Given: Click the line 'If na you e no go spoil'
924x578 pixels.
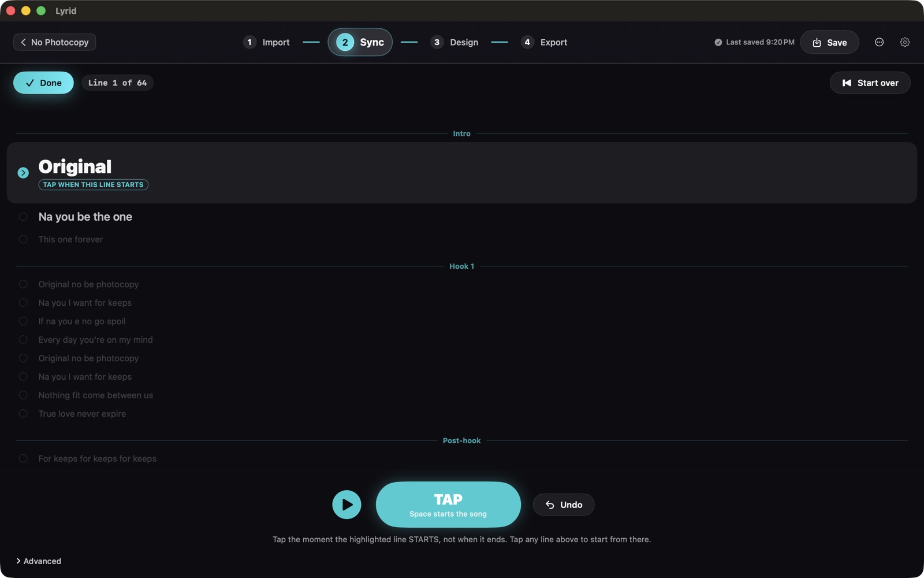Looking at the screenshot, I should pos(81,321).
